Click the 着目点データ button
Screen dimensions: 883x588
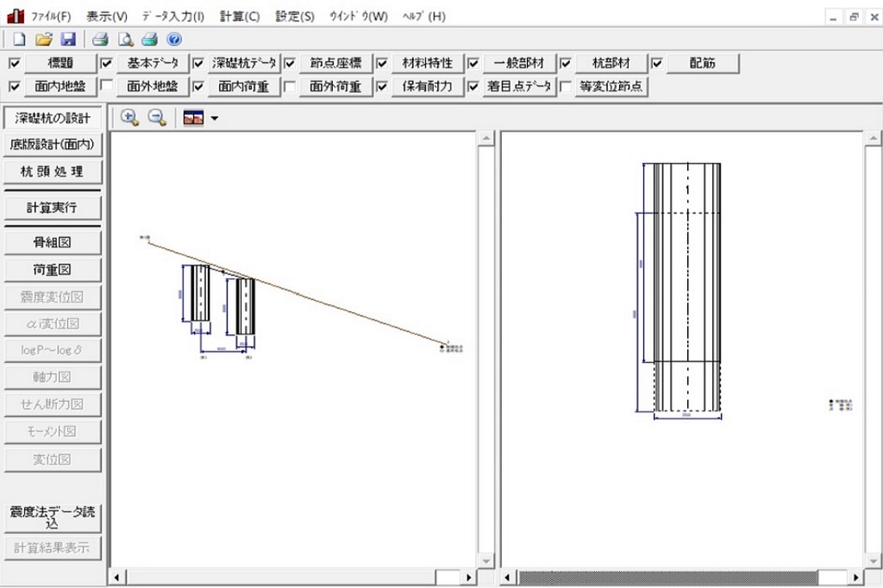coord(519,86)
